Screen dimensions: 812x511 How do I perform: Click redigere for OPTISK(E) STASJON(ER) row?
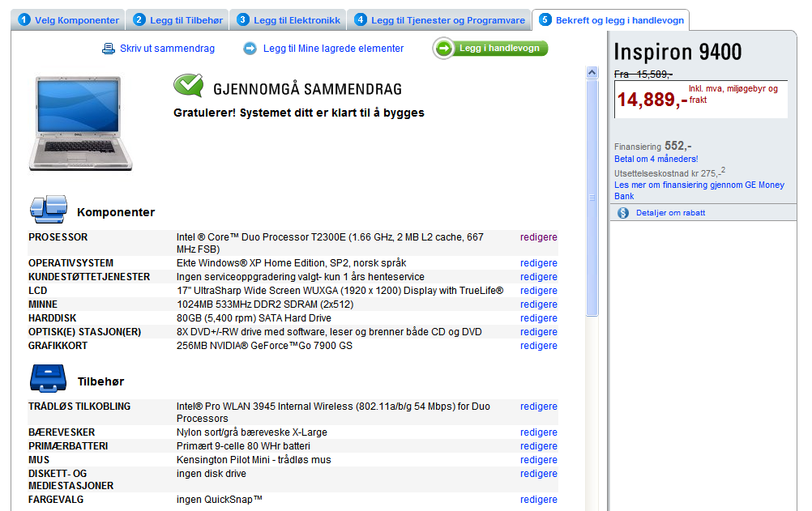click(539, 332)
